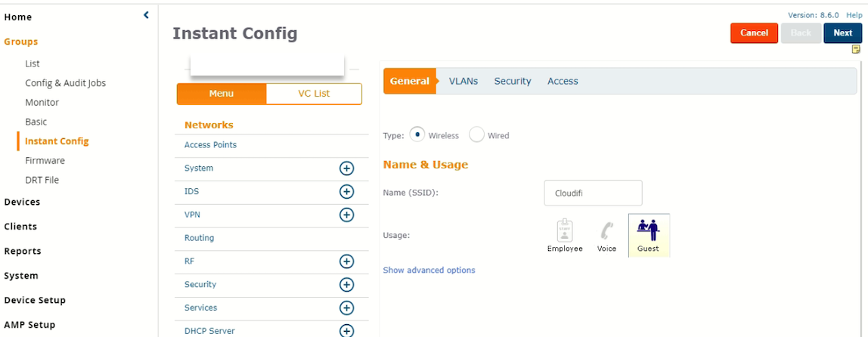The width and height of the screenshot is (868, 337).
Task: Click the Next button
Action: tap(842, 33)
